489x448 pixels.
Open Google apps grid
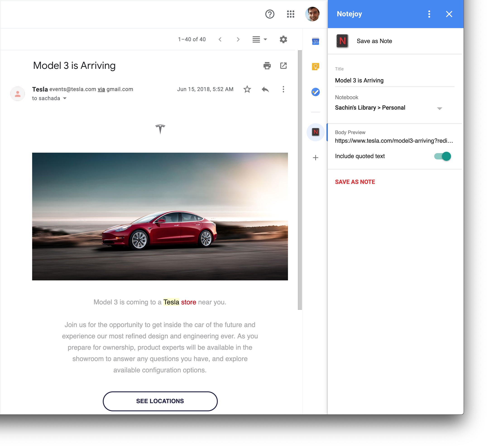[x=291, y=14]
